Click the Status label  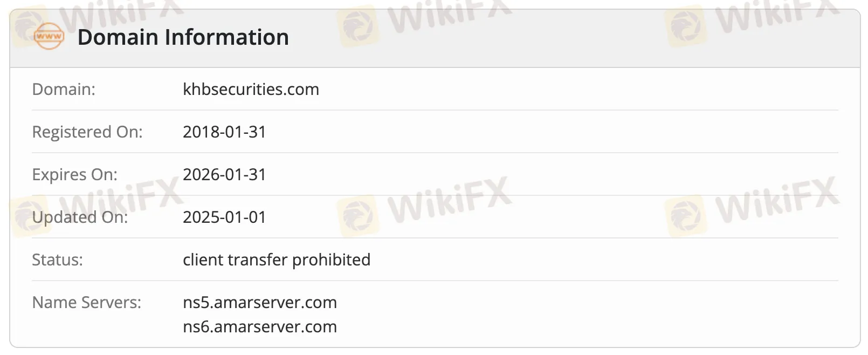pos(57,260)
